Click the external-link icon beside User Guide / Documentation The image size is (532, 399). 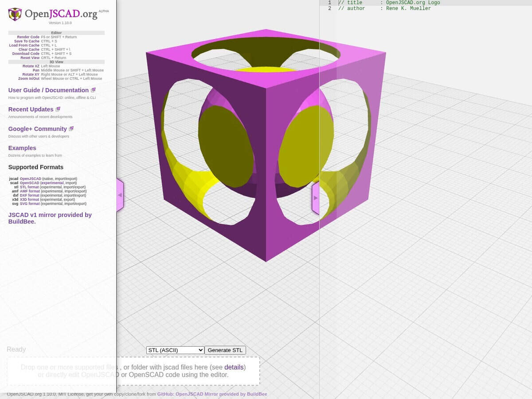93,90
